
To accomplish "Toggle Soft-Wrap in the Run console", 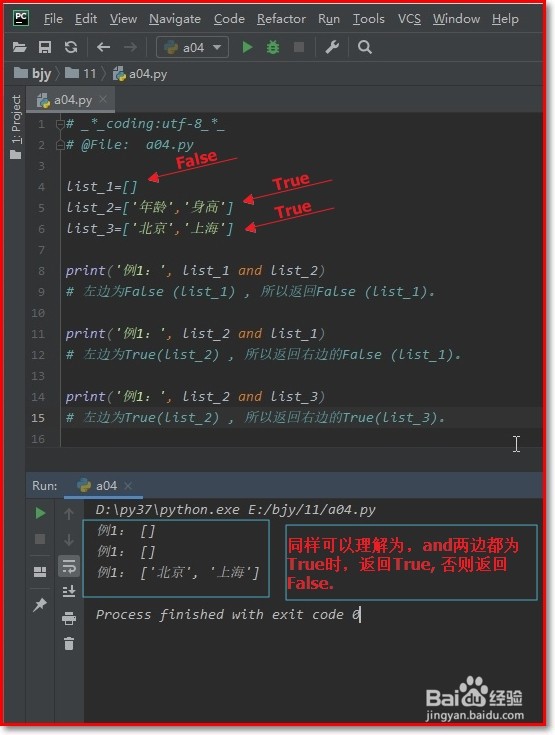I will pyautogui.click(x=69, y=566).
